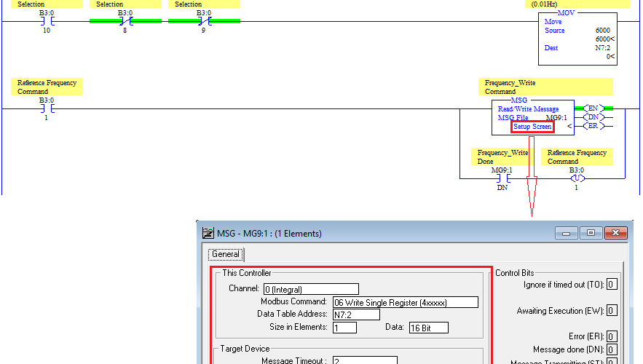The width and height of the screenshot is (643, 364).
Task: Click MSG File address MG9:1
Action: [x=556, y=118]
